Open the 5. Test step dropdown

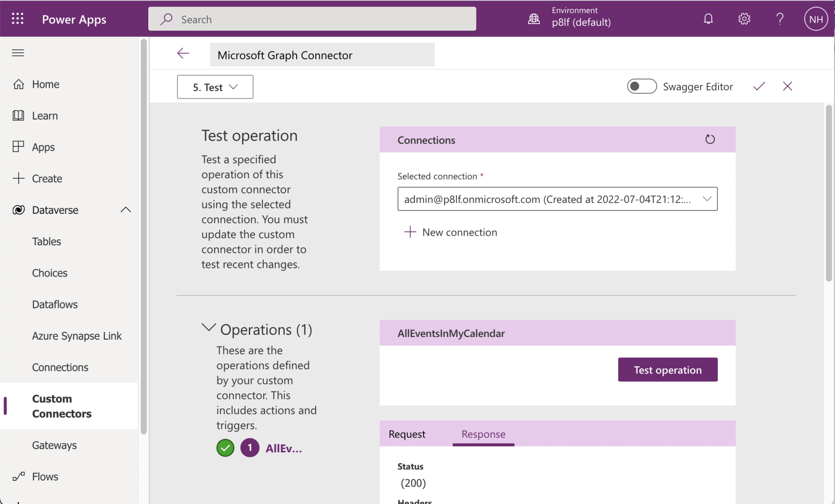click(215, 87)
